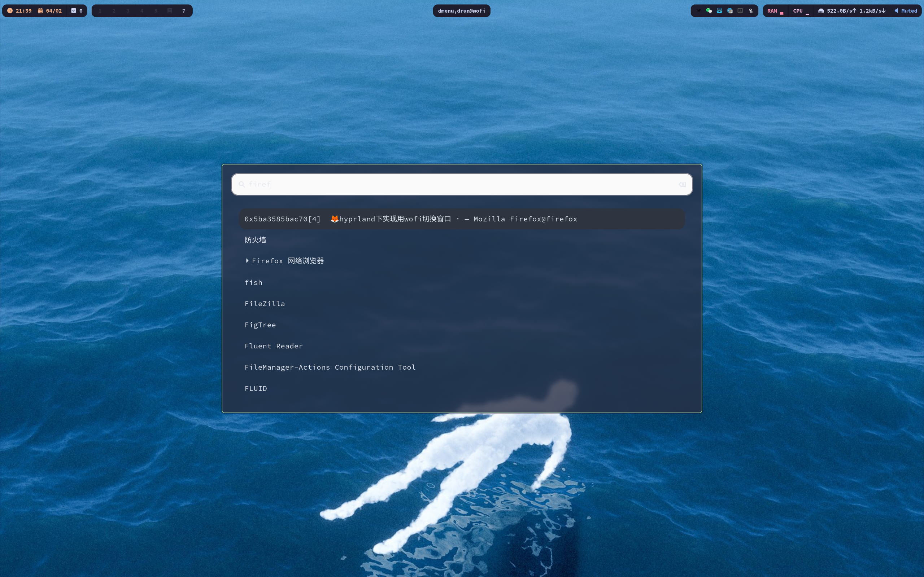Viewport: 924px width, 577px height.
Task: Switch to workspace 1
Action: click(100, 11)
